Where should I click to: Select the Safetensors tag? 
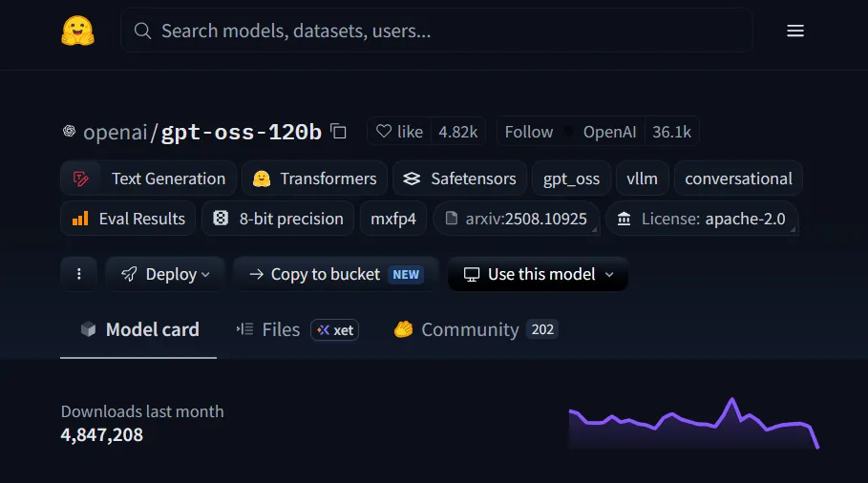(x=459, y=178)
